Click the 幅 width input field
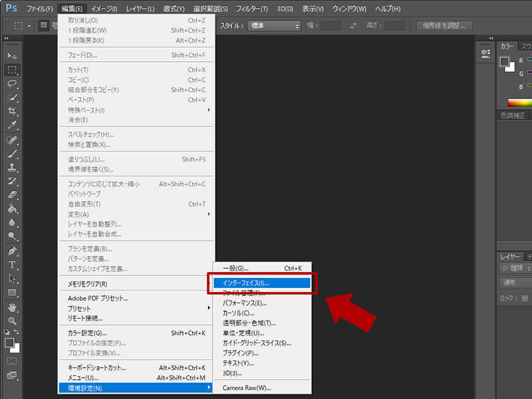This screenshot has height=399, width=532. 331,26
